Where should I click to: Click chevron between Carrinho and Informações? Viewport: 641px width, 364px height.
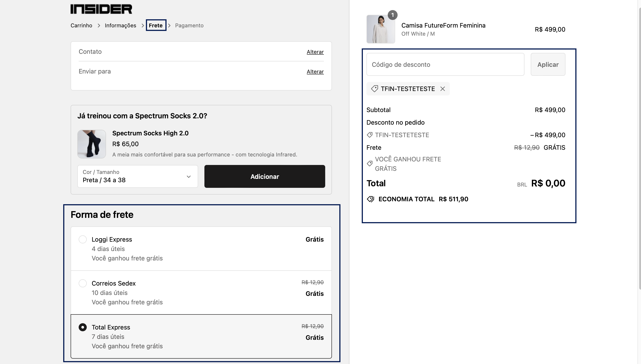tap(99, 26)
